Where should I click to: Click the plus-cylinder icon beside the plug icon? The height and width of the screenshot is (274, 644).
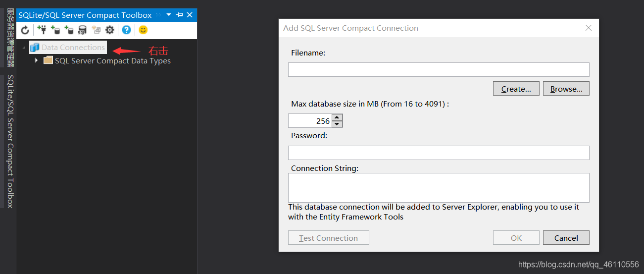pyautogui.click(x=55, y=30)
